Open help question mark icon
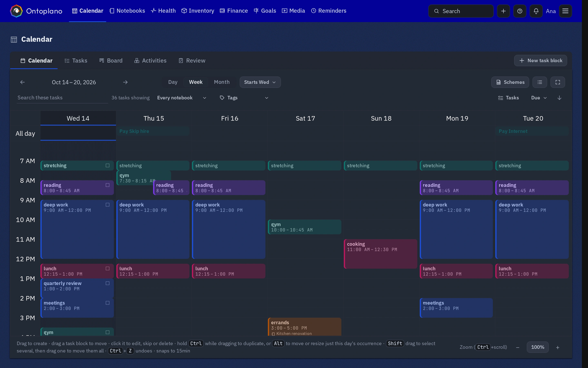 [520, 11]
